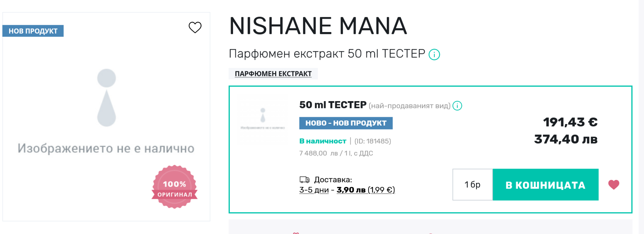The image size is (644, 234).
Task: Click the quantity field showing 1 бр
Action: (472, 185)
